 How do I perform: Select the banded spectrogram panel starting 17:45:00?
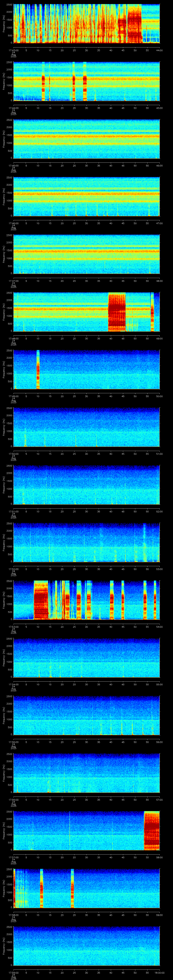pyautogui.click(x=87, y=139)
